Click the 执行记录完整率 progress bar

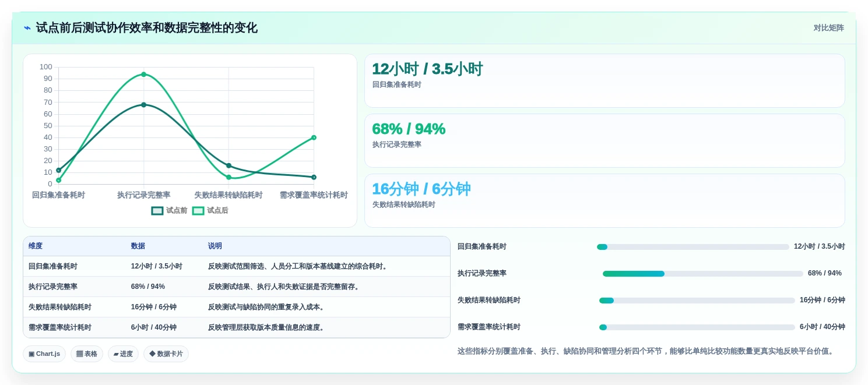coord(703,274)
